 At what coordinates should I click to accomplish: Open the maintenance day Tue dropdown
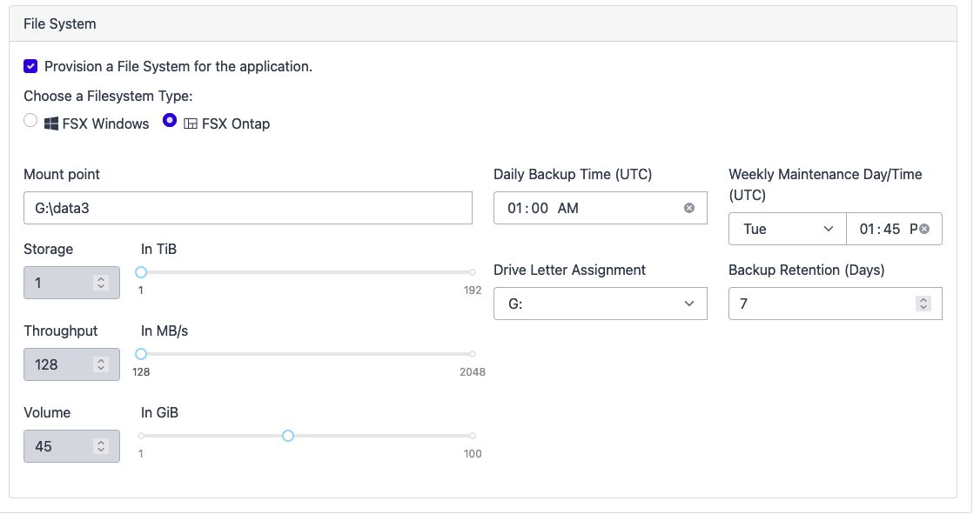(787, 229)
